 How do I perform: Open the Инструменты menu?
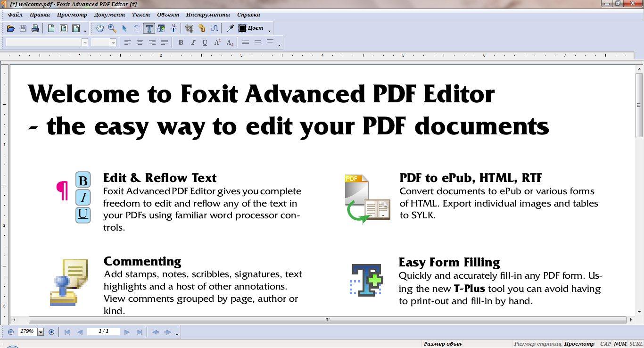tap(208, 15)
